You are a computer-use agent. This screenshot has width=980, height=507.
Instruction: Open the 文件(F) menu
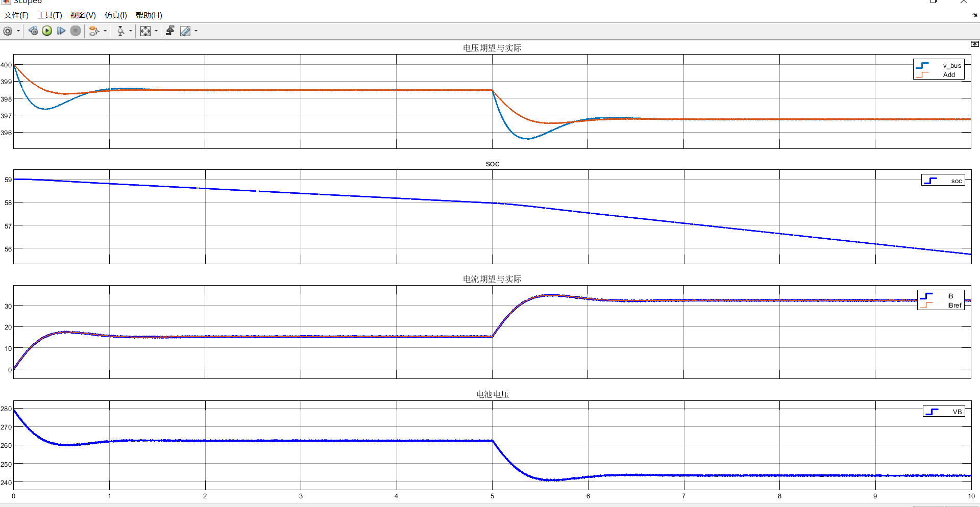point(16,15)
